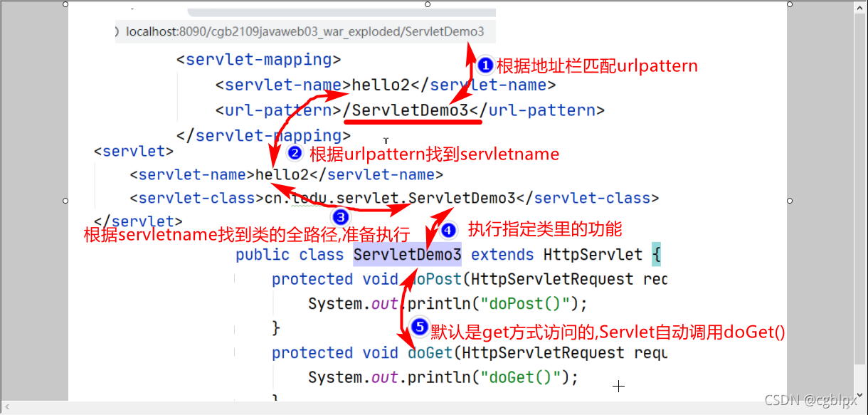Click the up chevron on the right scrollbar
The image size is (868, 415).
tap(861, 9)
